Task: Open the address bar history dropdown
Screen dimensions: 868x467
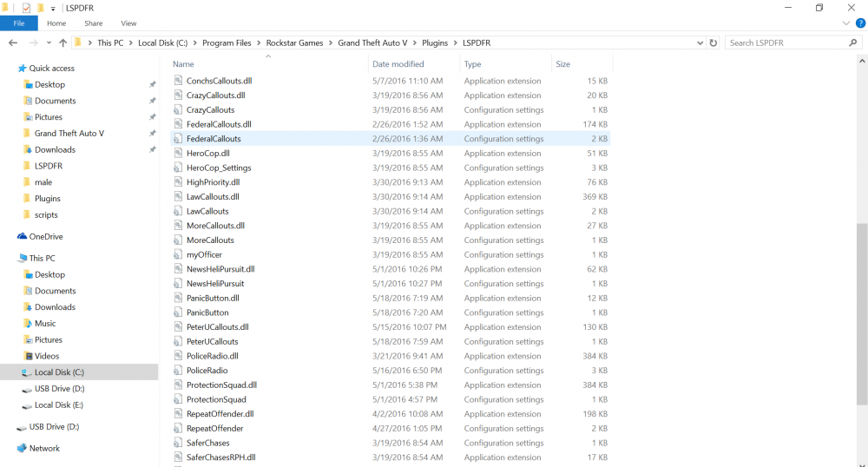Action: 700,43
